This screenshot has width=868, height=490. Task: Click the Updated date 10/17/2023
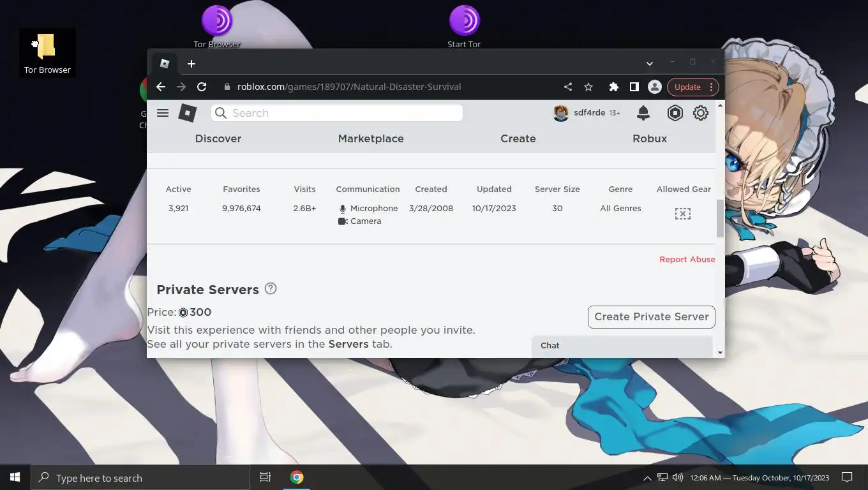click(494, 209)
